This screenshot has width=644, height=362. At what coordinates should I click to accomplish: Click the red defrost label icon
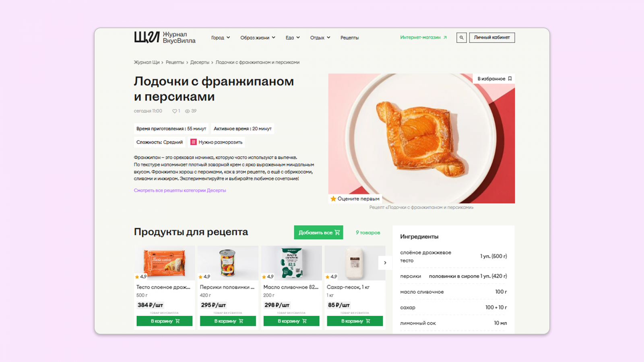[193, 142]
